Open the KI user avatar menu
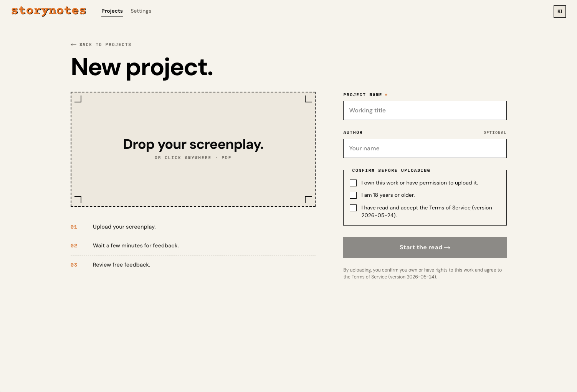 [x=559, y=12]
